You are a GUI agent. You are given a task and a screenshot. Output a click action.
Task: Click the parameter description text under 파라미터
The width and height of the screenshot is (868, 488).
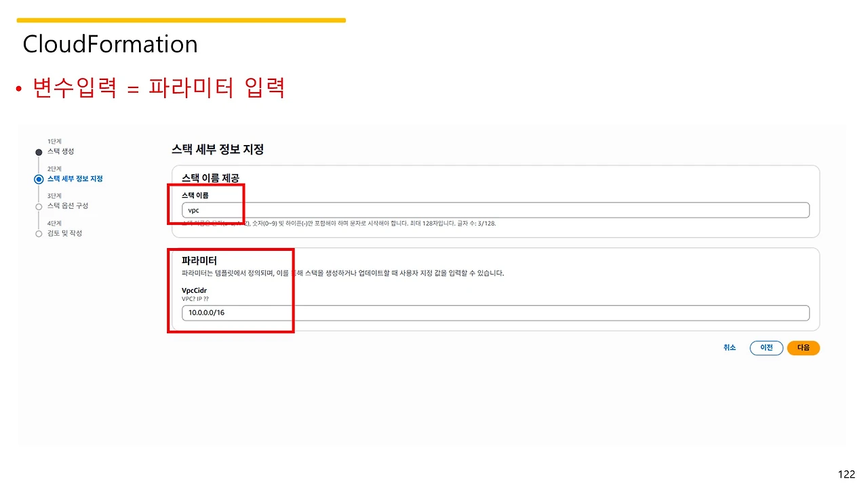[343, 274]
